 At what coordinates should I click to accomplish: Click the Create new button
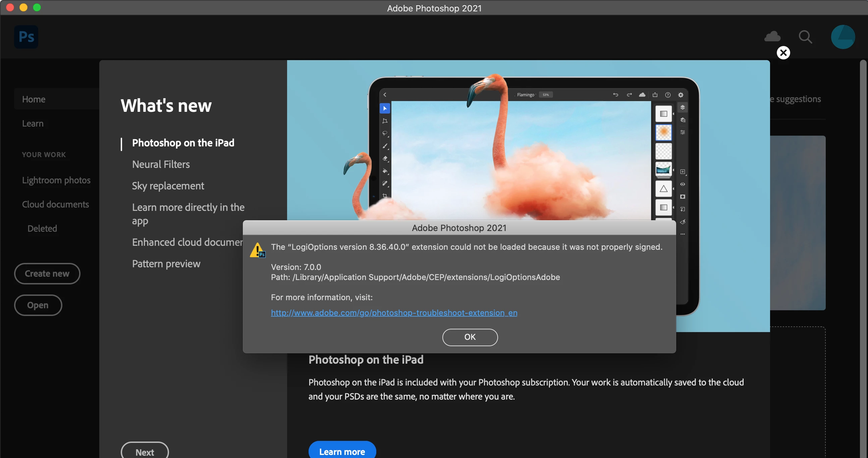[47, 274]
